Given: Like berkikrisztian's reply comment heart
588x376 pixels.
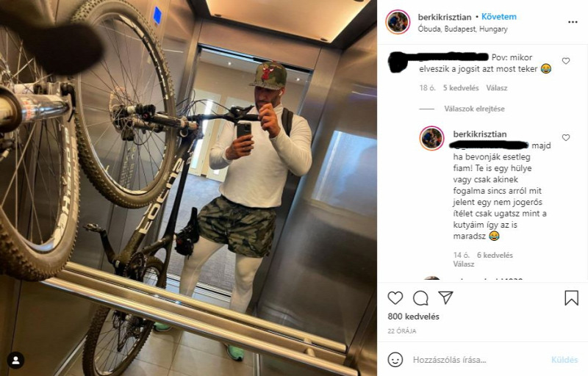Looking at the screenshot, I should pos(566,137).
